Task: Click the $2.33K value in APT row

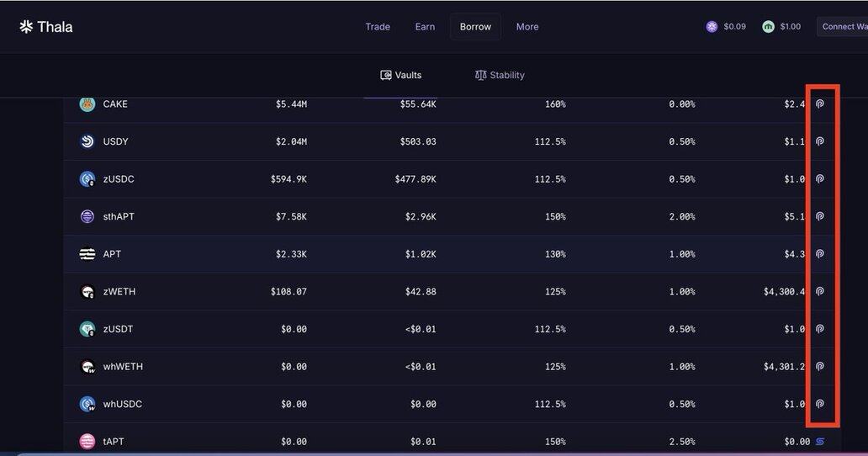Action: tap(291, 254)
